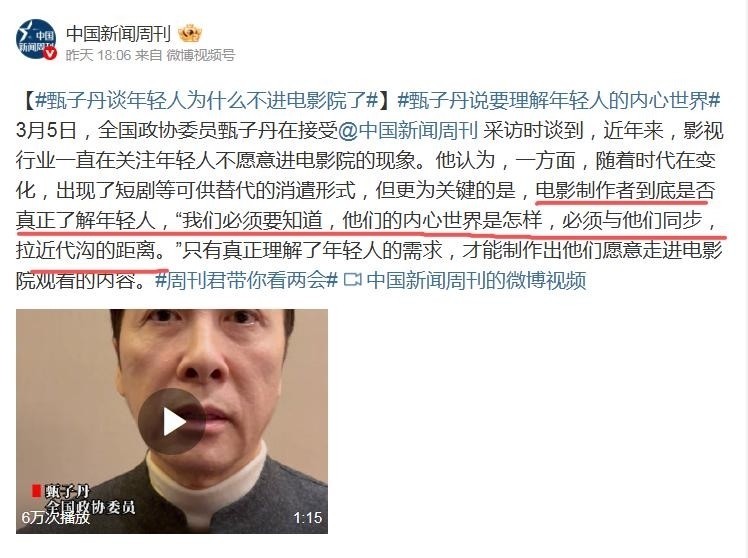The width and height of the screenshot is (748, 558).
Task: Open hashtag 甄子丹说要理解年轻人的内心世界
Action: click(559, 101)
